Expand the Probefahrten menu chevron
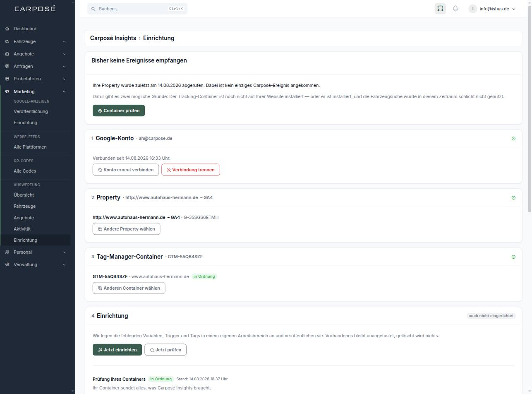 tap(64, 79)
